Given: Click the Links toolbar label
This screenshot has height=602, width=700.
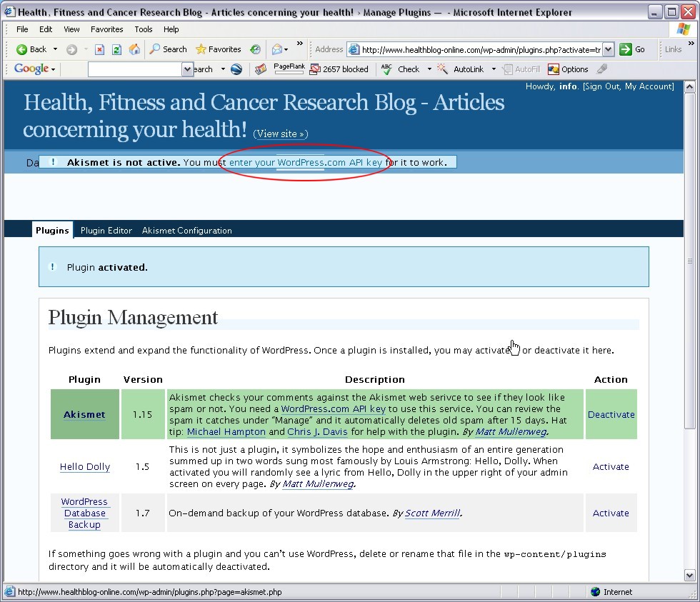Looking at the screenshot, I should pyautogui.click(x=673, y=49).
